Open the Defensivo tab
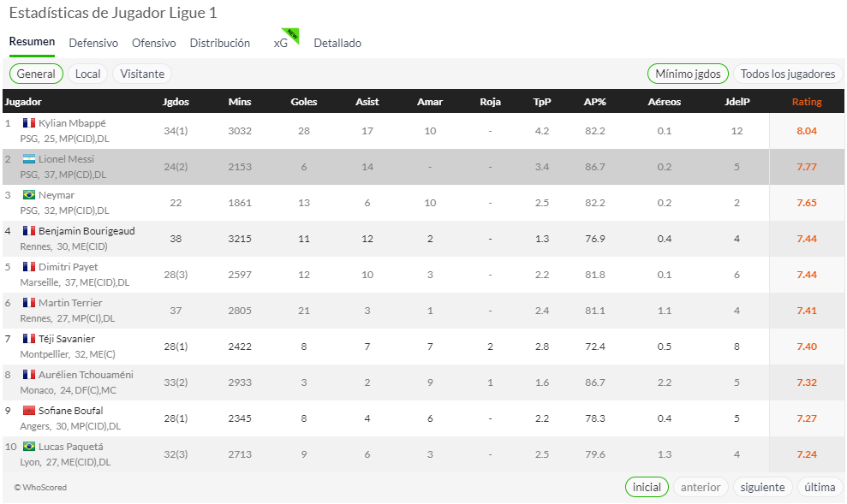The image size is (847, 504). pos(93,43)
